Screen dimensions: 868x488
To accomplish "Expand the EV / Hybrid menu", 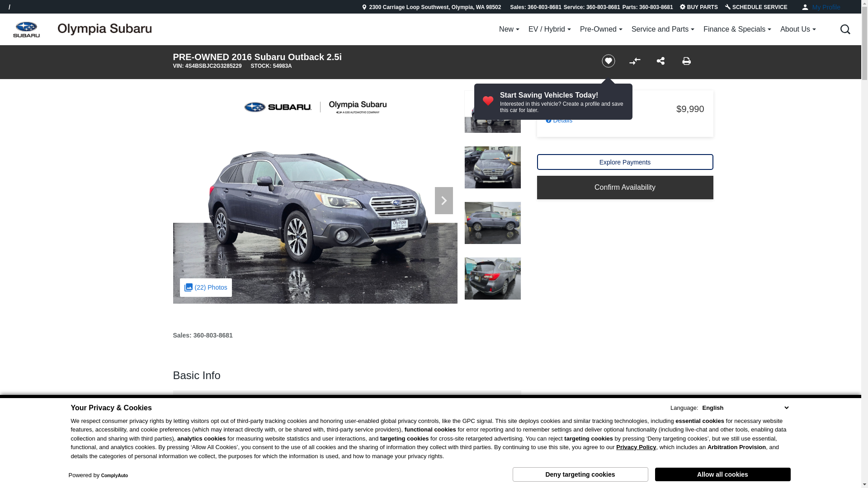I will click(549, 29).
